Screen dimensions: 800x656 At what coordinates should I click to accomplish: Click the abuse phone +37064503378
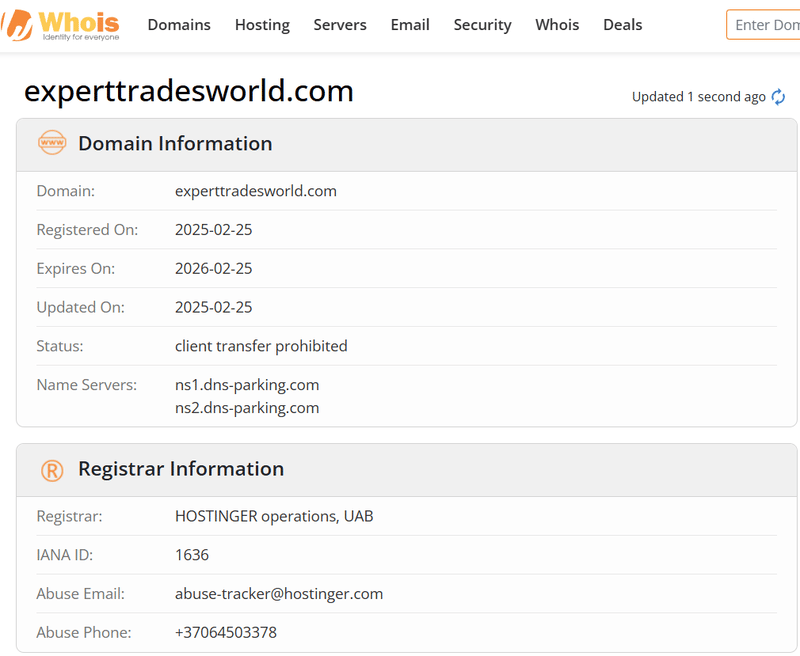(226, 633)
